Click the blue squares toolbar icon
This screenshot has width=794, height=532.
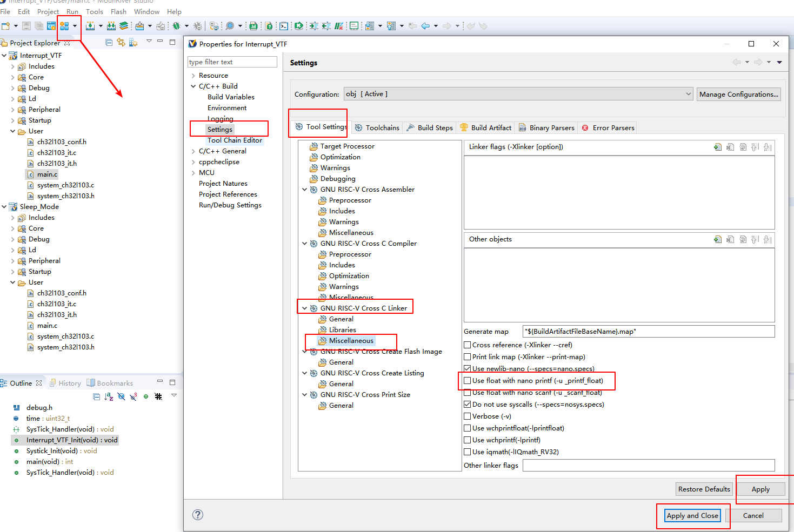coord(64,26)
